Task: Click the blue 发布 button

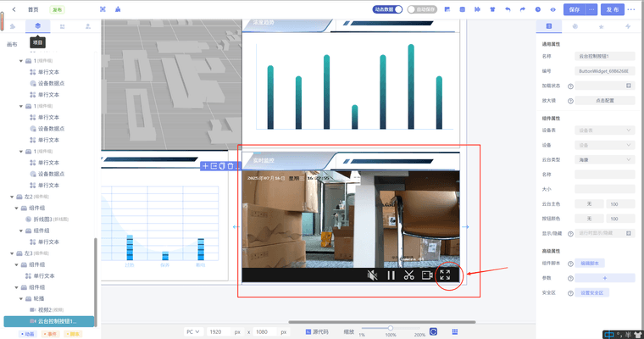Action: coord(613,9)
